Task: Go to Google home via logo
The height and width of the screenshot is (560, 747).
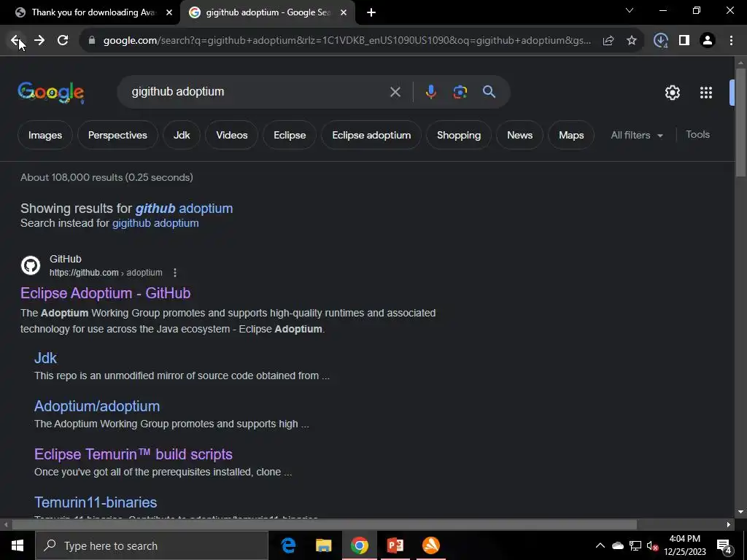Action: pos(51,93)
